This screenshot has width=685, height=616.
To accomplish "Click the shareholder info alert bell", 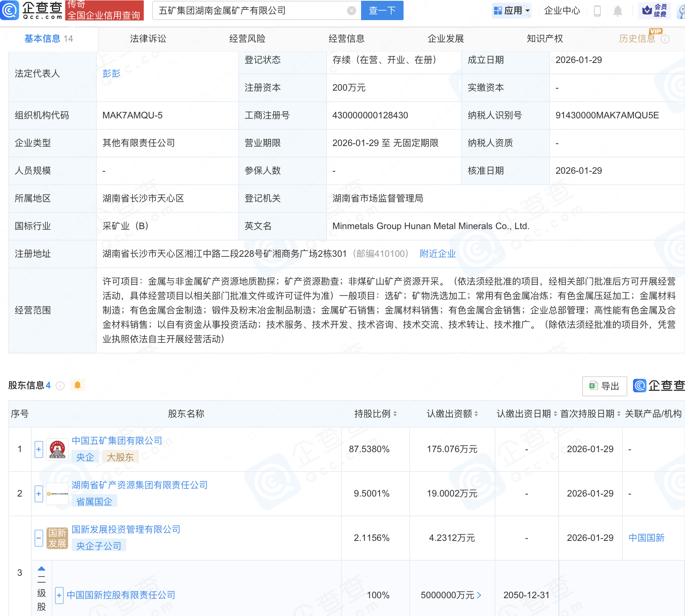I will [x=77, y=385].
